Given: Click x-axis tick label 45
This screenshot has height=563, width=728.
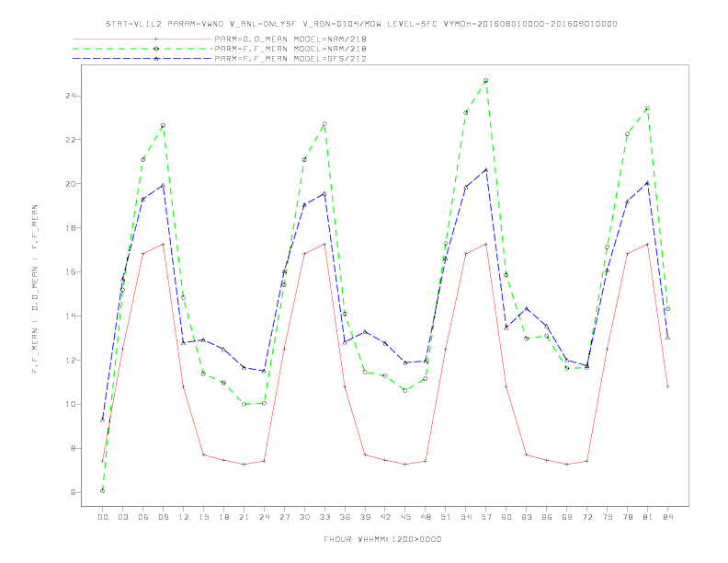Looking at the screenshot, I should click(405, 517).
